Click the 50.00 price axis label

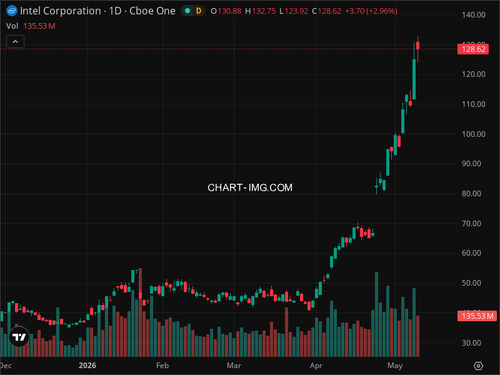(471, 283)
